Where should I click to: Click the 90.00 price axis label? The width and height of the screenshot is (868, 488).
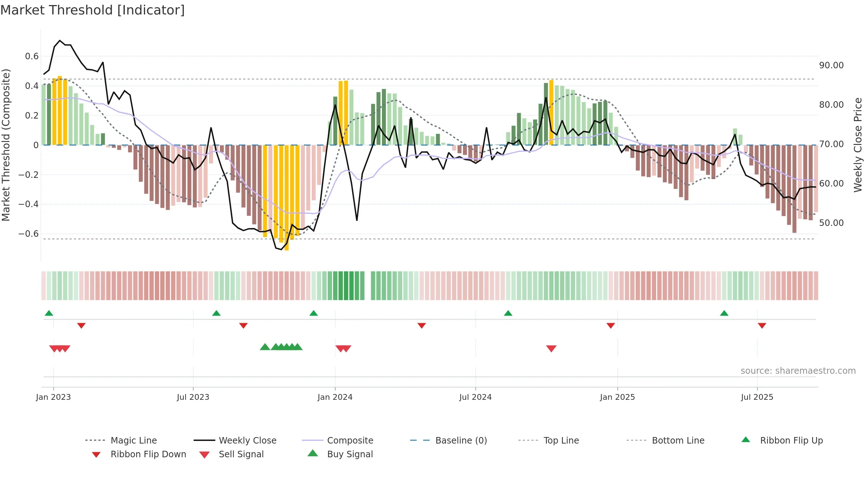pyautogui.click(x=831, y=65)
